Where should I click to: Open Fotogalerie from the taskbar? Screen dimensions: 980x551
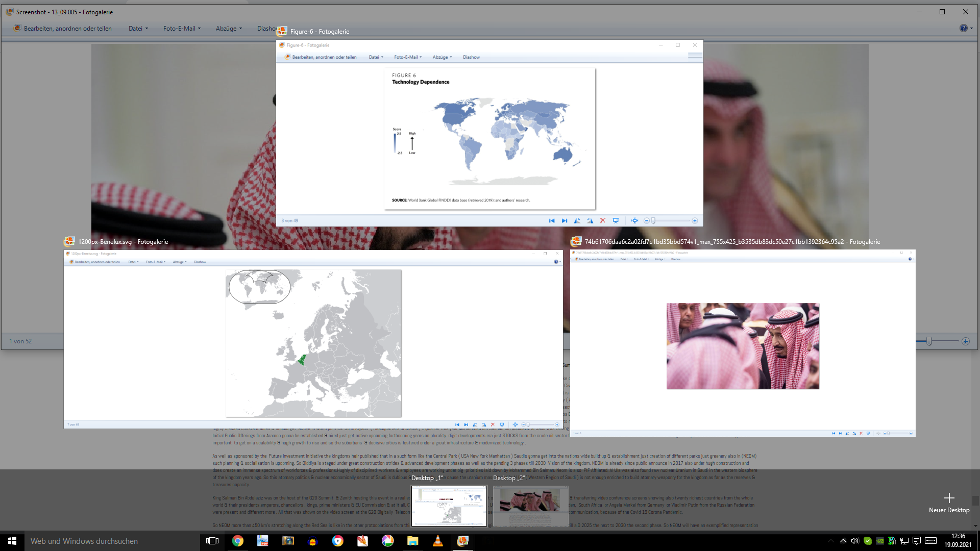[463, 541]
